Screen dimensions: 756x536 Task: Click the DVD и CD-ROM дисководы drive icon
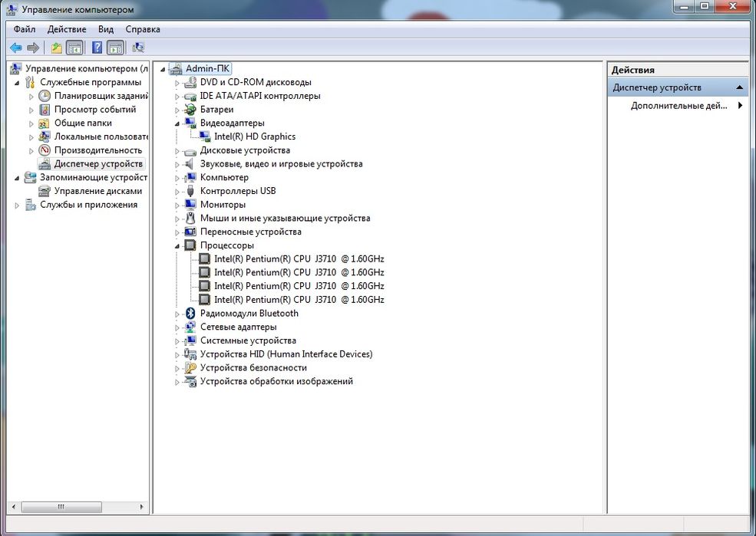click(x=190, y=82)
